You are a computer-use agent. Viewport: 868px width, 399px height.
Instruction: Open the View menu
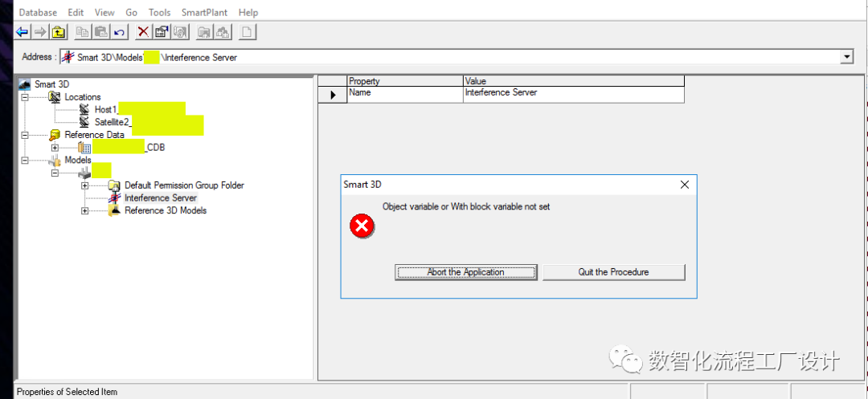click(x=104, y=12)
